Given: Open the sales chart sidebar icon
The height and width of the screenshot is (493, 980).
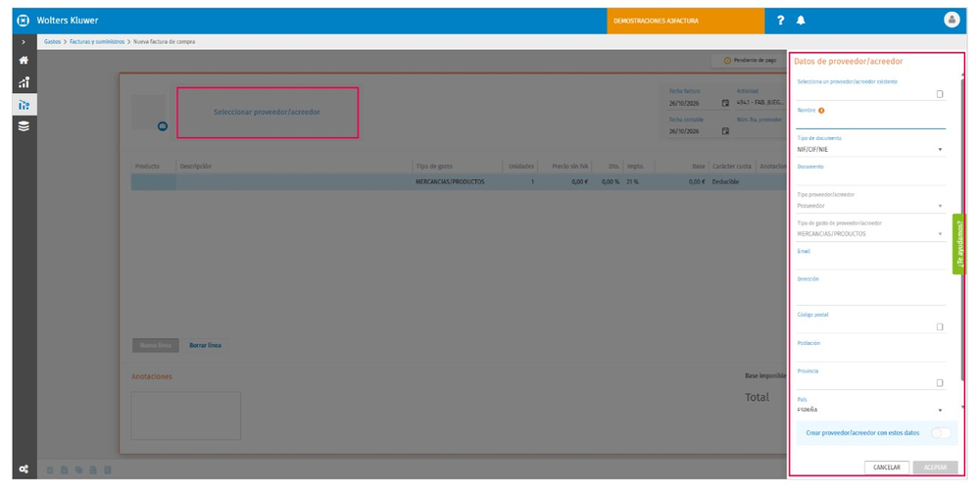Looking at the screenshot, I should [24, 82].
